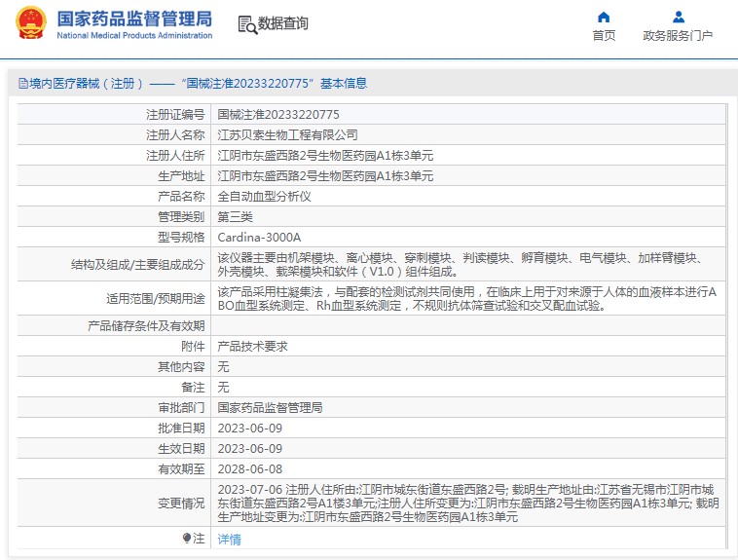
Task: Click the model value Cardina-3000A
Action: pos(259,237)
